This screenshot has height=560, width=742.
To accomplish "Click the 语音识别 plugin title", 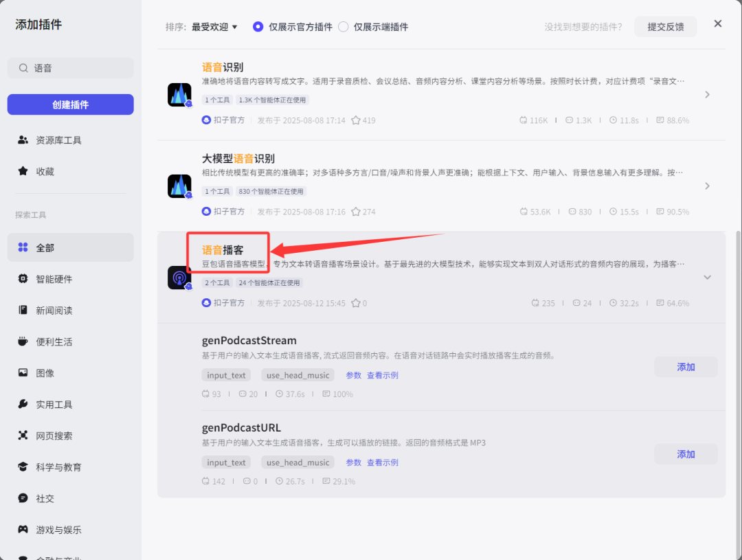I will pos(223,67).
